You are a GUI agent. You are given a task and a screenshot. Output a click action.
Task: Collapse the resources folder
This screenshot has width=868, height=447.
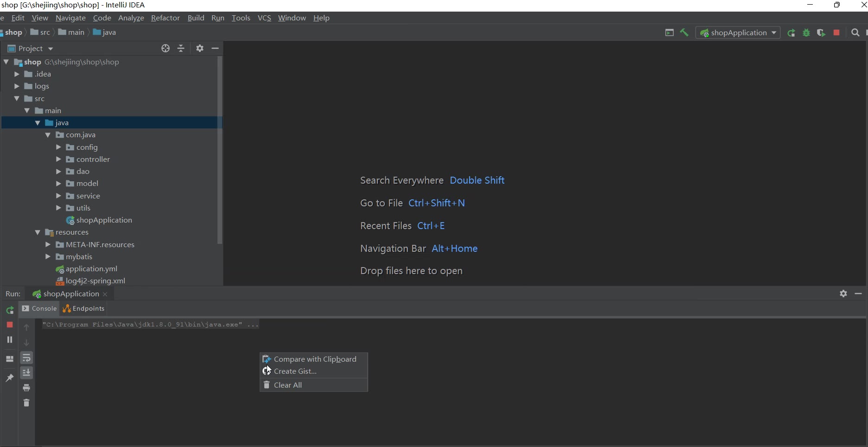(x=38, y=232)
